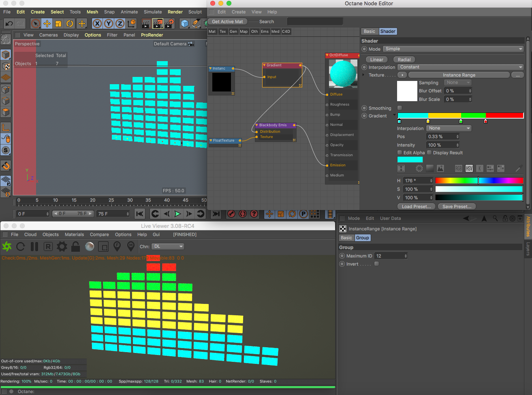Enable the Display Result checkbox
Viewport: 532px width, 395px height.
tap(429, 153)
